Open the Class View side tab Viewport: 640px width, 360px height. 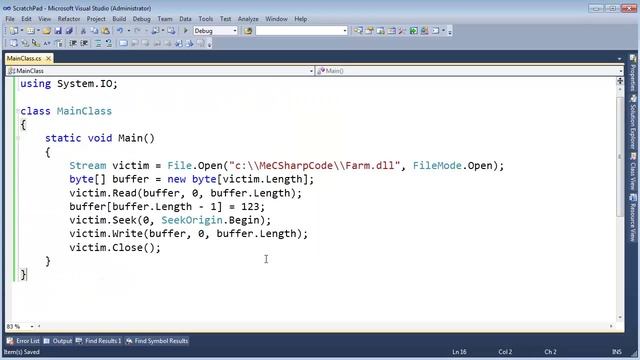click(x=633, y=171)
